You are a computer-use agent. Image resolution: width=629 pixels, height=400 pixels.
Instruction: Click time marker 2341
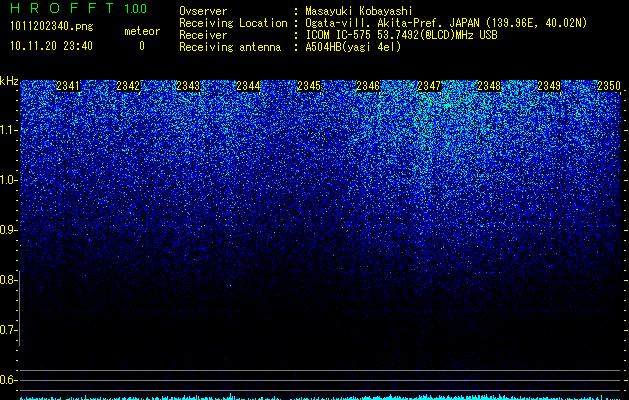(x=68, y=86)
